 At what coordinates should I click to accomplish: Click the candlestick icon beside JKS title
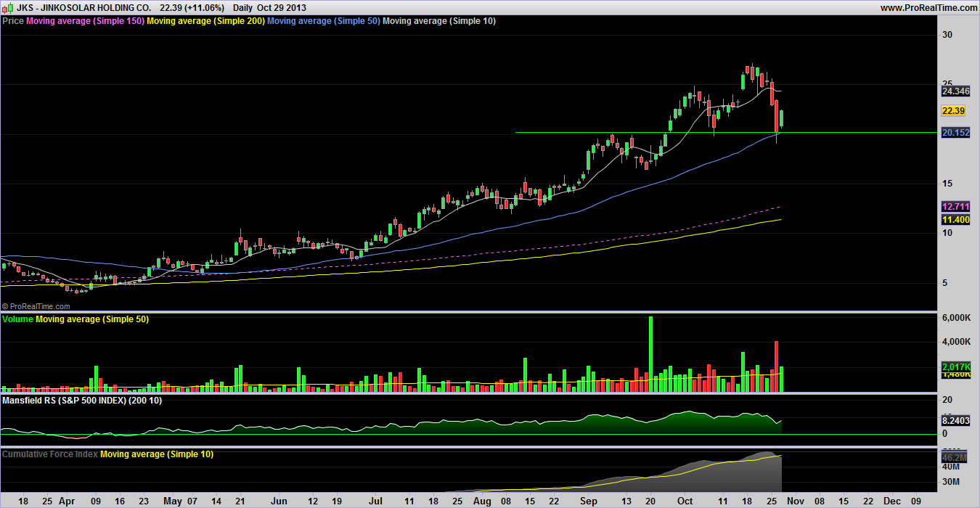(7, 8)
